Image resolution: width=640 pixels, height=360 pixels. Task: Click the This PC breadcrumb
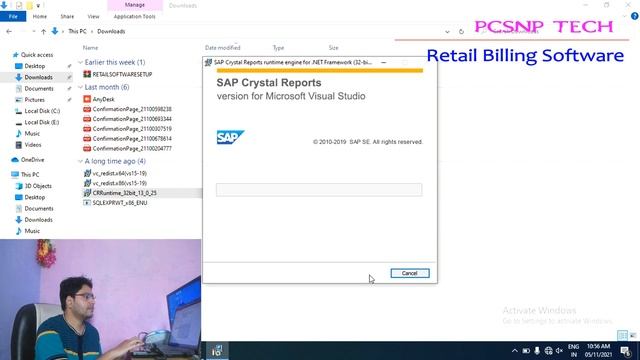(x=77, y=31)
